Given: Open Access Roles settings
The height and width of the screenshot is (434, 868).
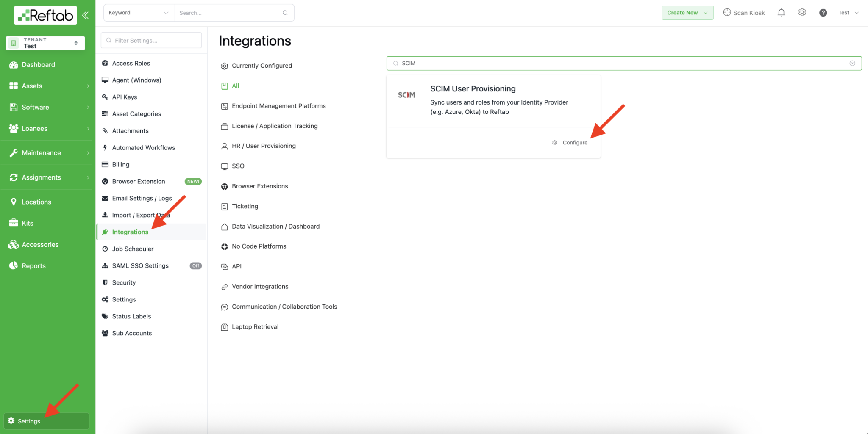Looking at the screenshot, I should click(x=152, y=63).
